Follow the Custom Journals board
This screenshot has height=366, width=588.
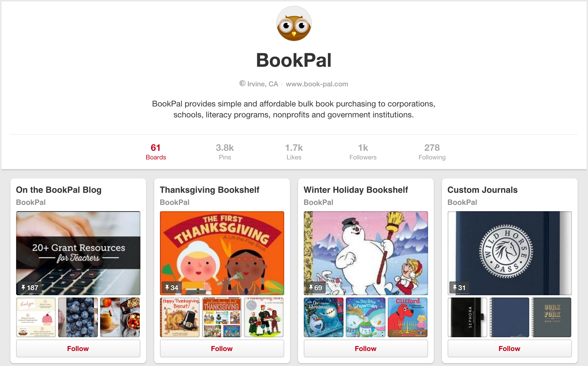coord(509,348)
